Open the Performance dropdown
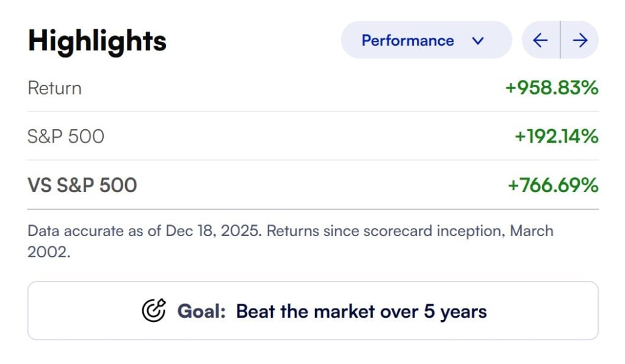Image resolution: width=625 pixels, height=364 pixels. point(425,40)
